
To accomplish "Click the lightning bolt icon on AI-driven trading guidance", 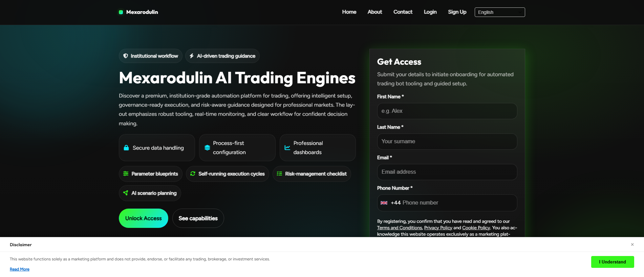I will [x=192, y=56].
